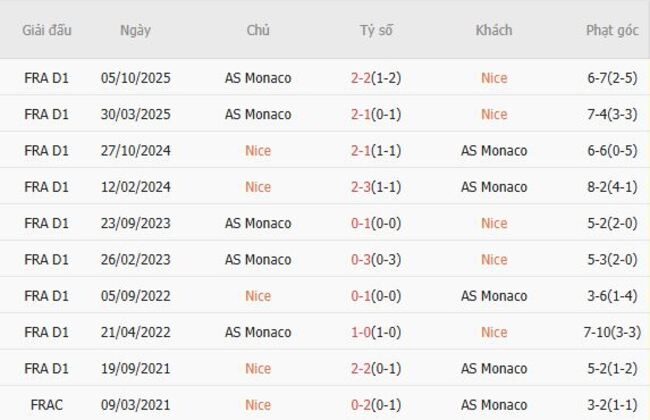Viewport: 650px width, 420px height.
Task: Open the 1-0(1-0) score from 21/04/2022
Action: (376, 332)
